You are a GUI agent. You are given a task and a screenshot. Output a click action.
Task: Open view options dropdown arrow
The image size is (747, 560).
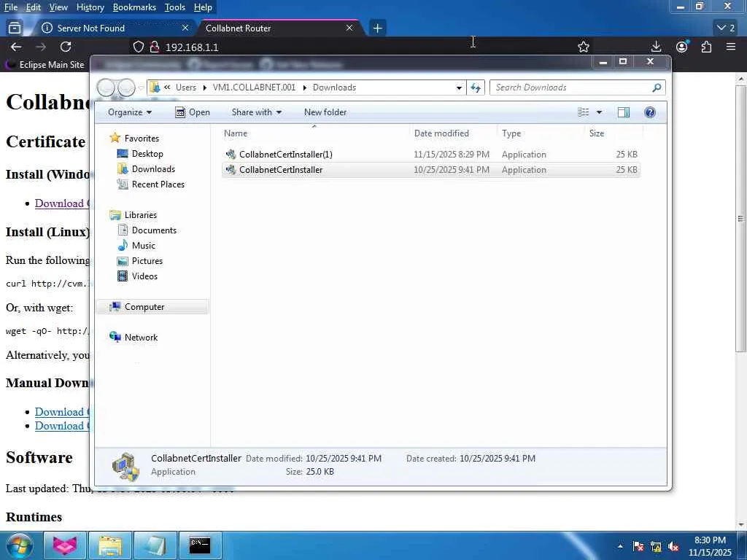(x=599, y=112)
